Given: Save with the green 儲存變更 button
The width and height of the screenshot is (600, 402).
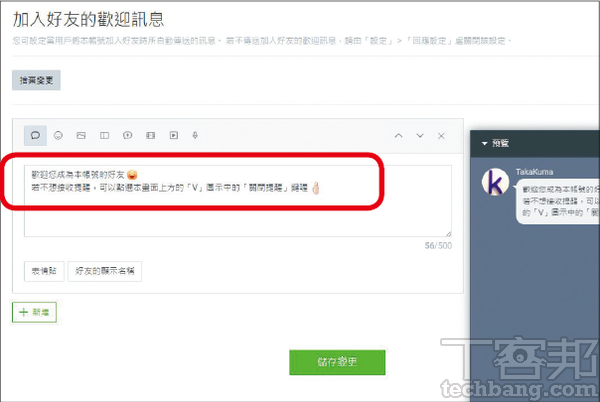Looking at the screenshot, I should 337,362.
